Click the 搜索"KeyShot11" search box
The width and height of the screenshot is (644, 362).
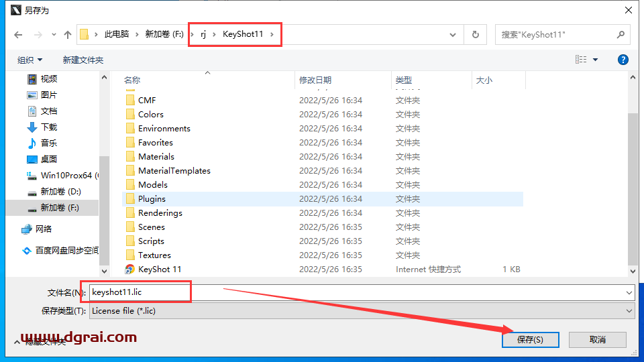point(555,34)
